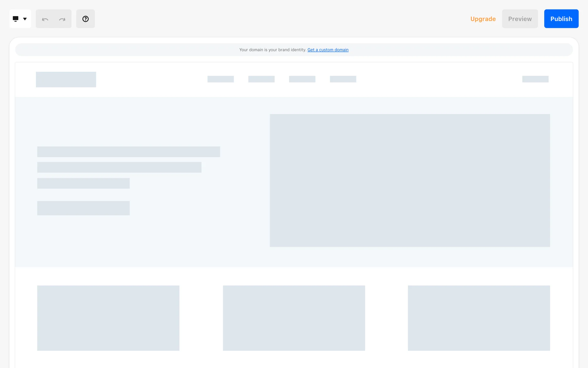This screenshot has height=368, width=588.
Task: Click the hero call-to-action button placeholder
Action: (x=83, y=208)
